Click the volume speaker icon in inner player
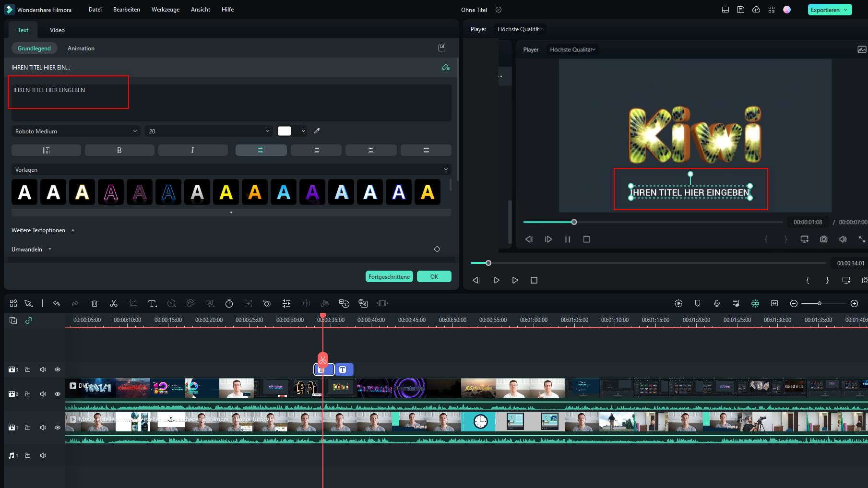868x488 pixels. tap(843, 239)
